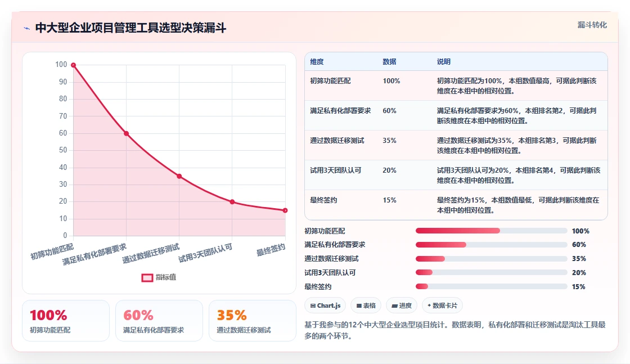Viewport: 630px width, 364px height.
Task: Select the 通过数据迁移测试 cell in the table
Action: 337,141
